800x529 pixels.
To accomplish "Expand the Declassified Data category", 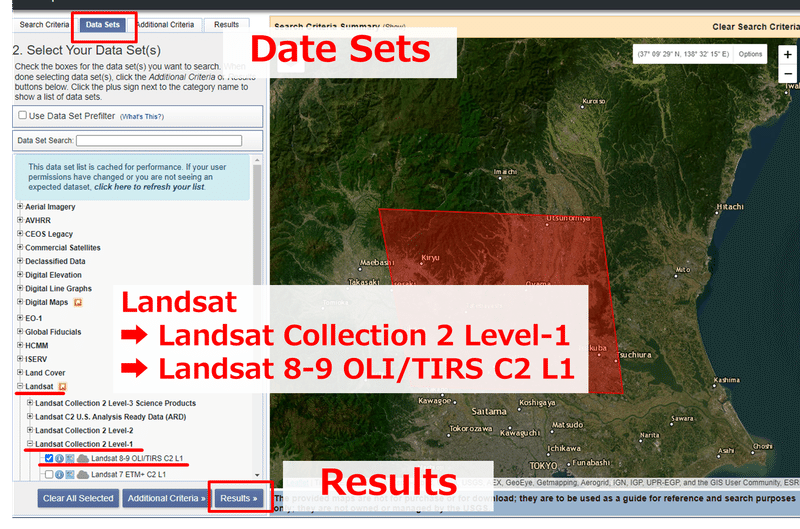I will [x=20, y=261].
